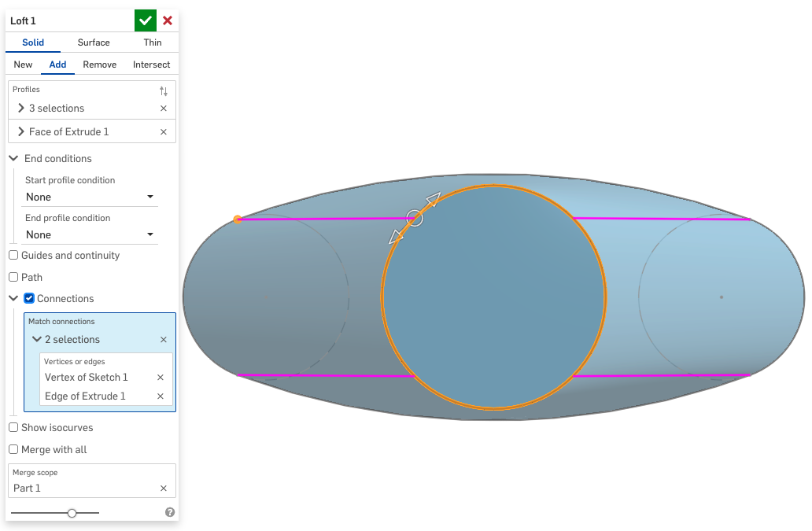This screenshot has width=812, height=531.
Task: Collapse the End conditions section
Action: [13, 158]
